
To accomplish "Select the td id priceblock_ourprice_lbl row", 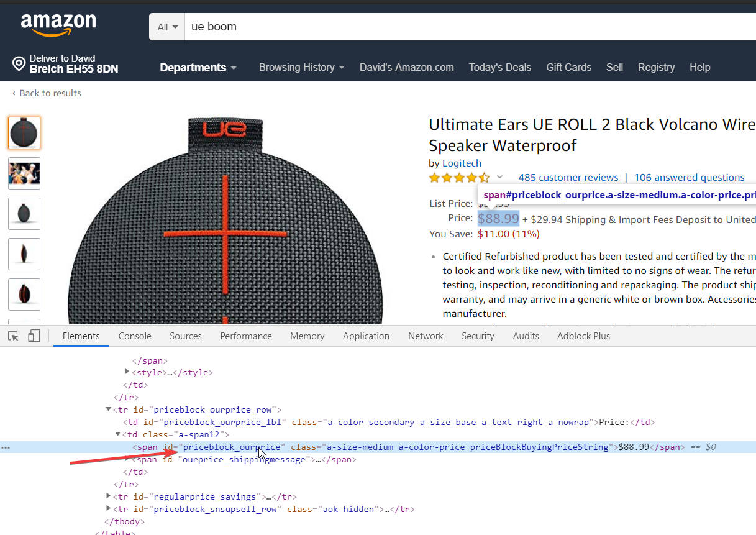I will tap(389, 422).
